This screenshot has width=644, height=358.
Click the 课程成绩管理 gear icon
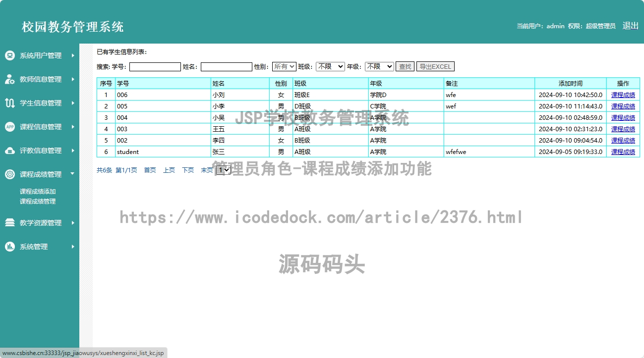[10, 174]
